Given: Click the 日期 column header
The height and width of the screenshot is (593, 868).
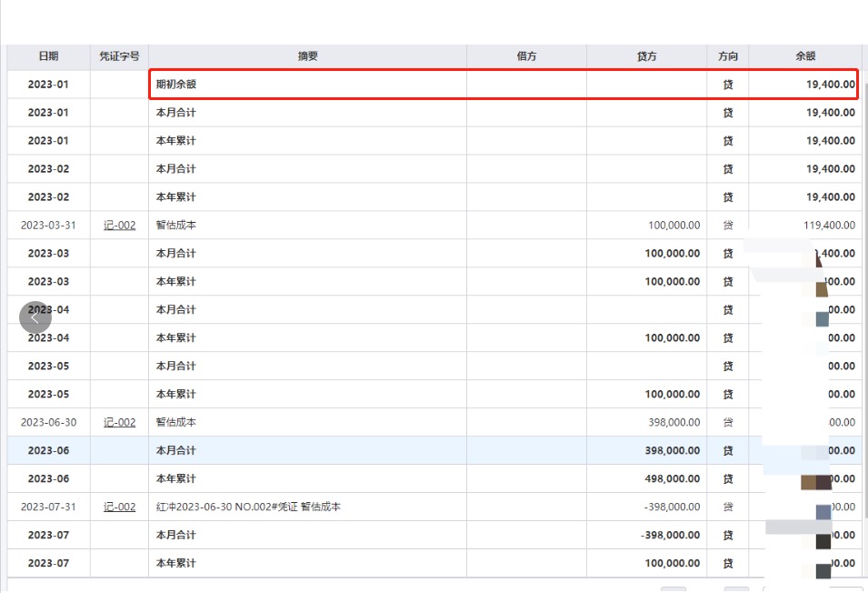Looking at the screenshot, I should [x=49, y=56].
